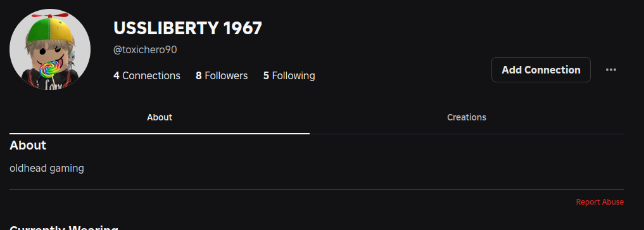This screenshot has width=644, height=230.
Task: Click the propeller beanie hat on avatar
Action: tap(50, 28)
